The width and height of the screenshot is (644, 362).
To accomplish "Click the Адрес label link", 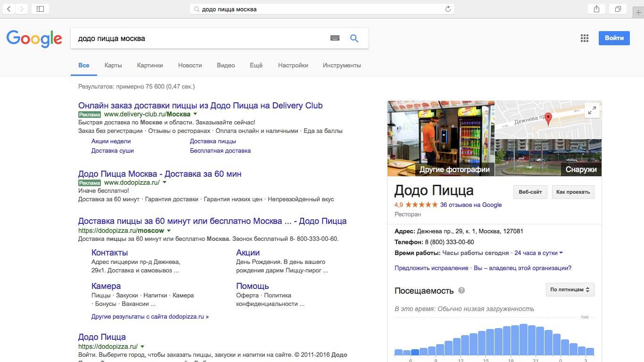I will point(405,231).
